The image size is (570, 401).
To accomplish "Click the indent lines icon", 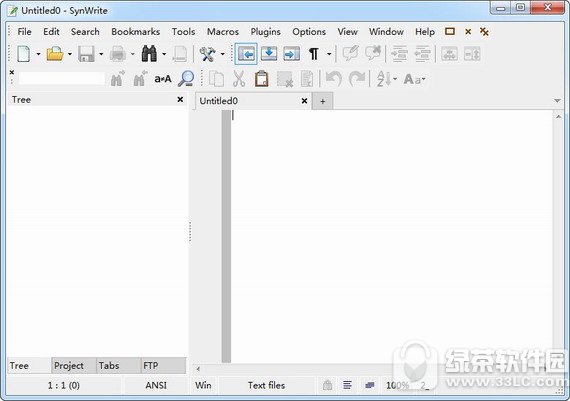I will pos(399,54).
